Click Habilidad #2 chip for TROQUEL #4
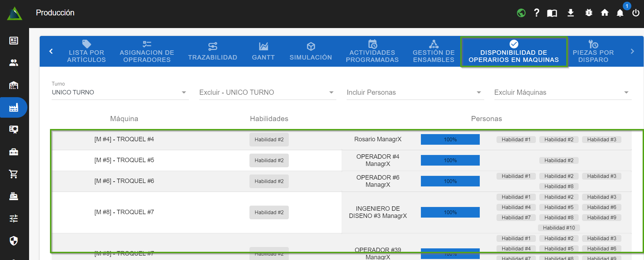 269,140
